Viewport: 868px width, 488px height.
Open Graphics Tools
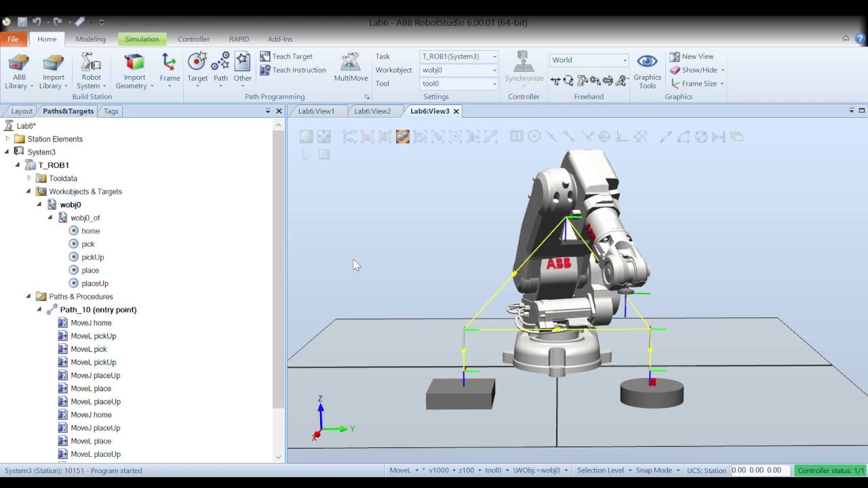(x=647, y=71)
